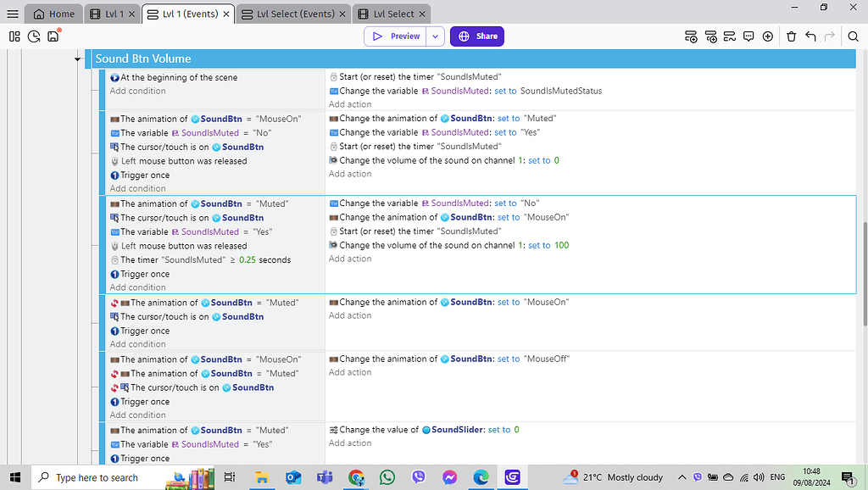Open the Preview options dropdown arrow
This screenshot has width=868, height=490.
[435, 36]
